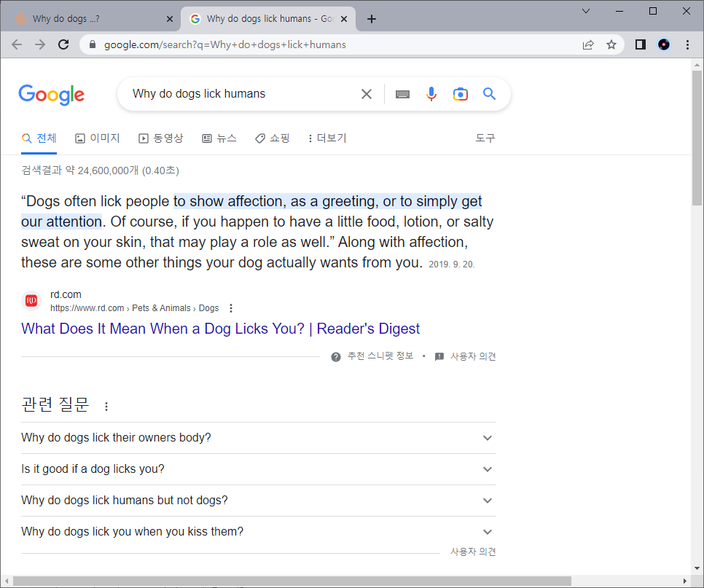Switch to 동영상 results
This screenshot has width=704, height=588.
(161, 138)
